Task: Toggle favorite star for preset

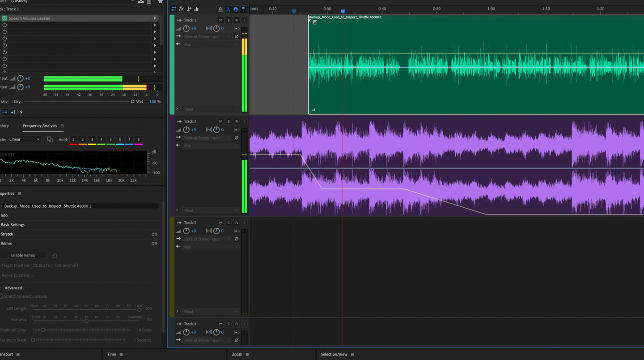Action: (x=160, y=1)
